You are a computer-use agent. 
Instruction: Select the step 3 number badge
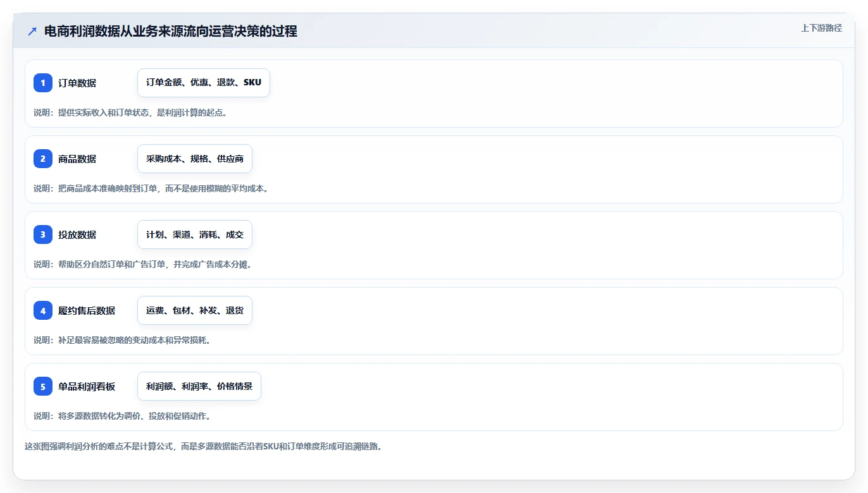pos(43,234)
